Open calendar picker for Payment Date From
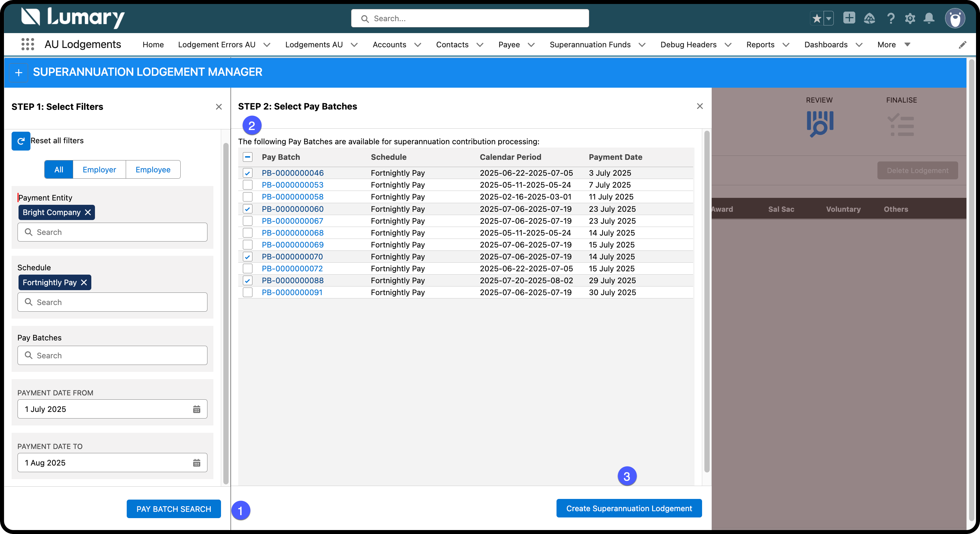Viewport: 980px width, 534px height. tap(196, 409)
